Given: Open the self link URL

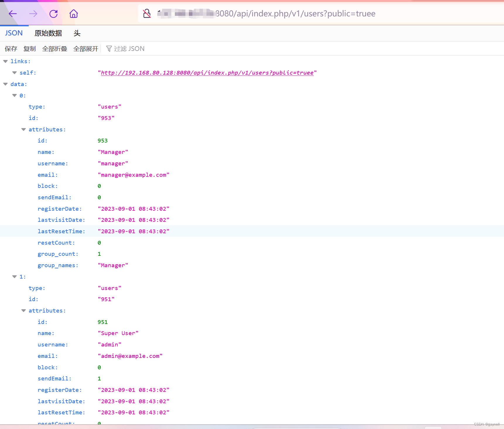Looking at the screenshot, I should pos(207,73).
